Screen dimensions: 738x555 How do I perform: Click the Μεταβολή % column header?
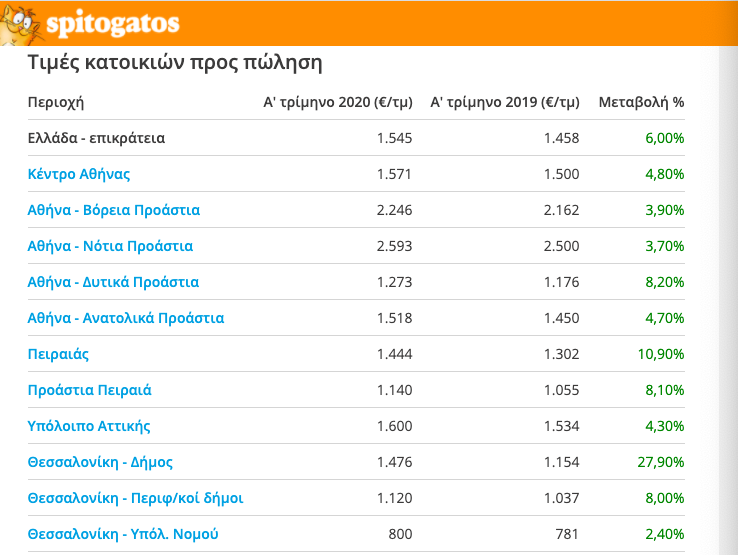pyautogui.click(x=641, y=102)
